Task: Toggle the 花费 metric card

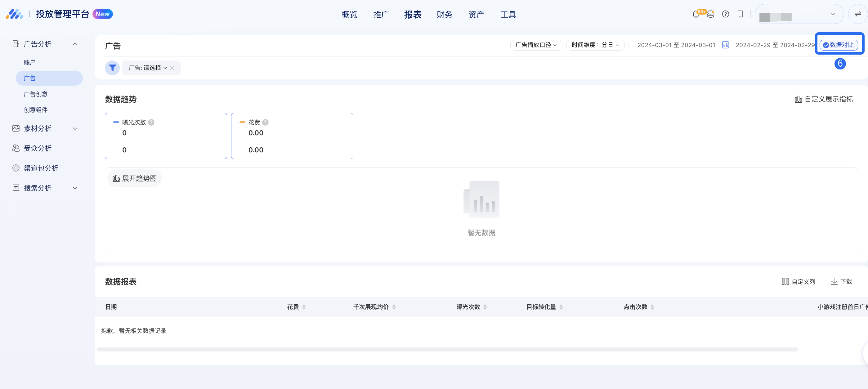Action: (292, 136)
